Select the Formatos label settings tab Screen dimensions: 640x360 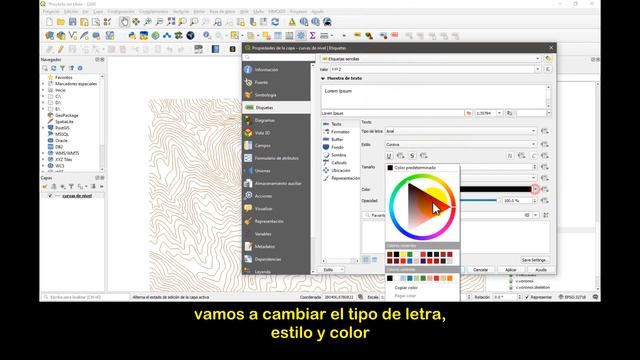coord(340,132)
